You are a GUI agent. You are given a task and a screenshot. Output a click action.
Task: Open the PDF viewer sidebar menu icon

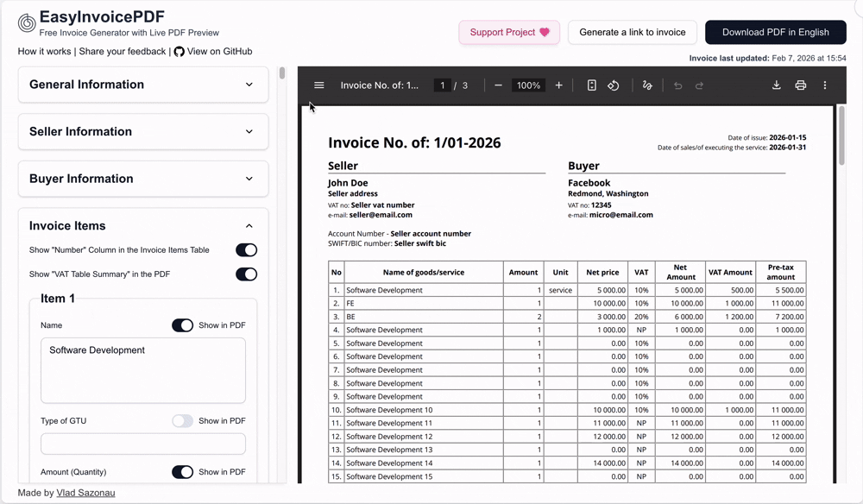click(318, 85)
